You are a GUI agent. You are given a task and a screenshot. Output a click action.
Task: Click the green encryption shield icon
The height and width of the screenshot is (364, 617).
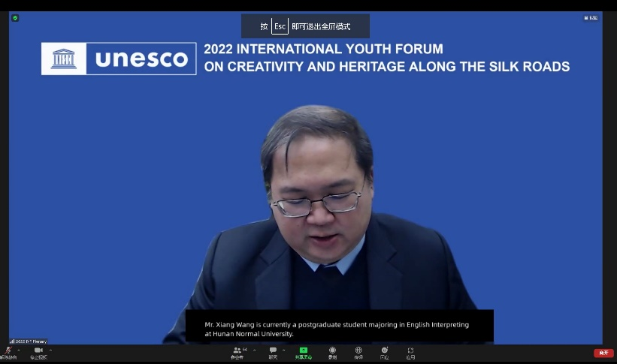click(x=15, y=18)
